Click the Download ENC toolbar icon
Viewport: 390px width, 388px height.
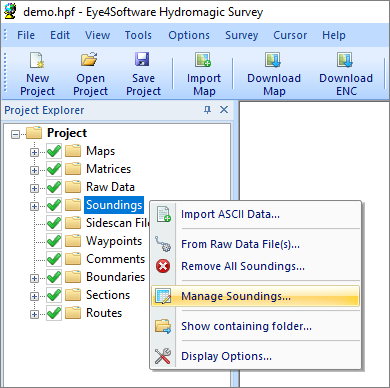pos(345,60)
